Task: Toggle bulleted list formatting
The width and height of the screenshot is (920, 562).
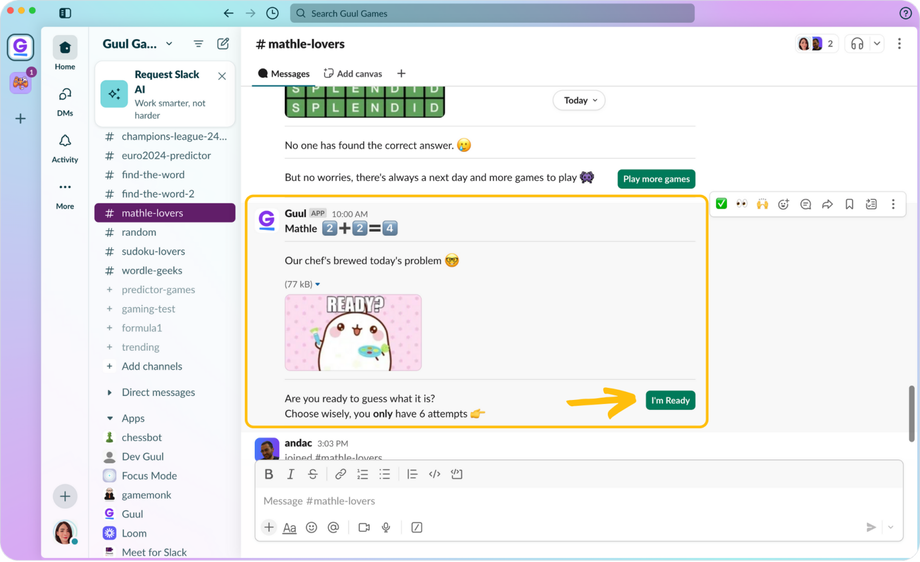Action: pos(384,474)
